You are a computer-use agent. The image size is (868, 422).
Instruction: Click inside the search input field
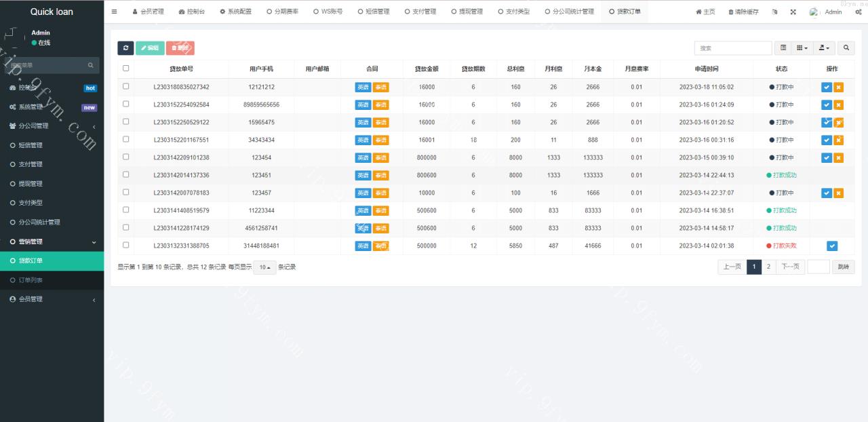tap(732, 47)
